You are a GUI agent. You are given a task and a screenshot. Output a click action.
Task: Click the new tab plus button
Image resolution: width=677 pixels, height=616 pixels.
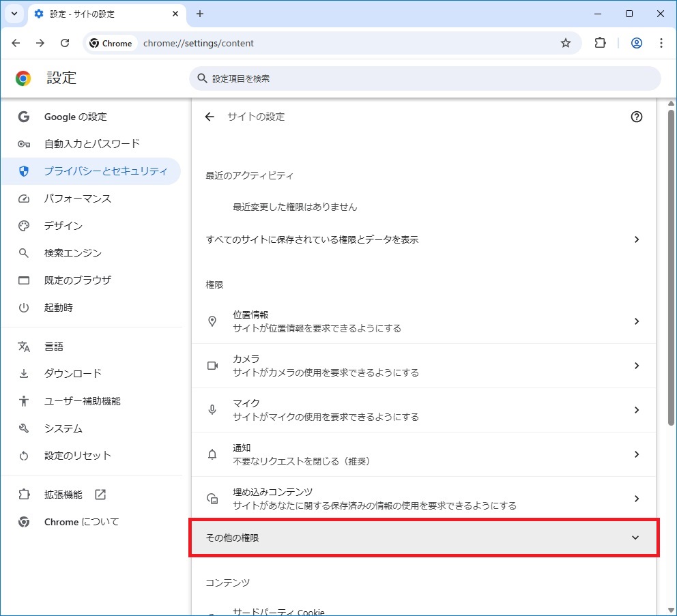200,14
